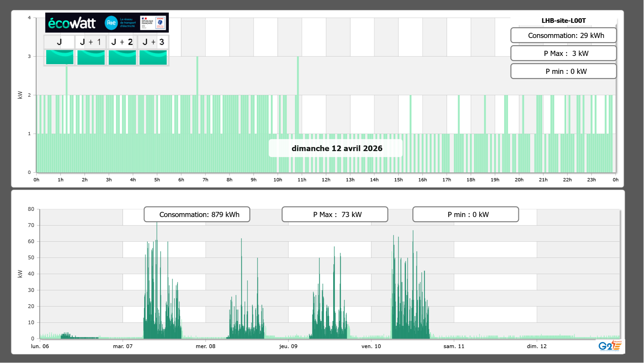Click the RTE circular logo
Image resolution: width=644 pixels, height=363 pixels.
(111, 23)
